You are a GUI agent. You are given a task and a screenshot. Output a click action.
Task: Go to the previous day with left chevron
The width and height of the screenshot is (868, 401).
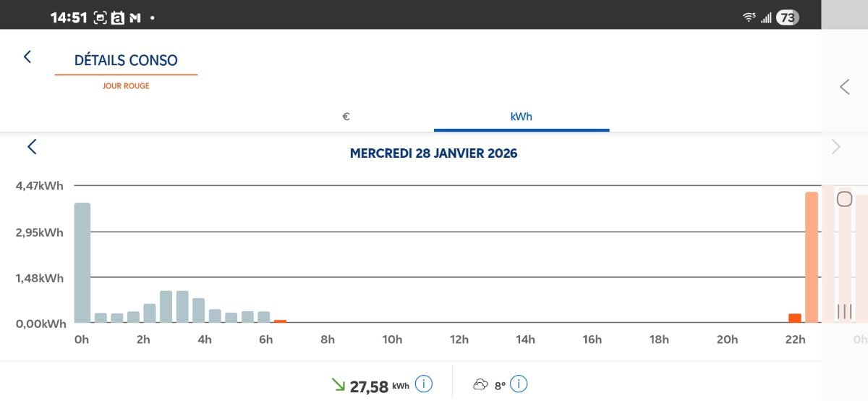[x=32, y=147]
